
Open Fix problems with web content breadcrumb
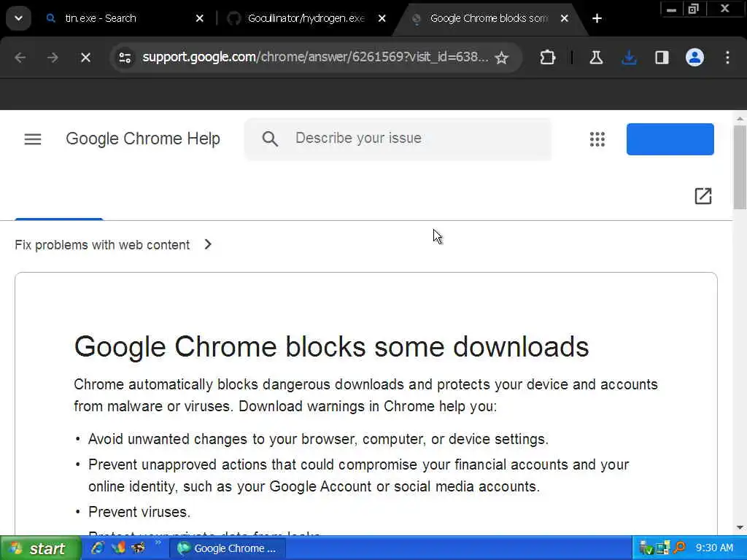click(x=102, y=245)
